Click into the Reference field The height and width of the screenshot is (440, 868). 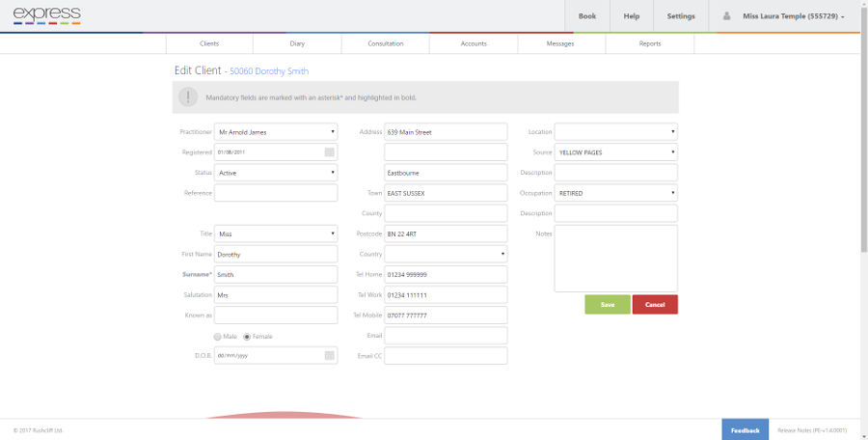click(x=276, y=193)
